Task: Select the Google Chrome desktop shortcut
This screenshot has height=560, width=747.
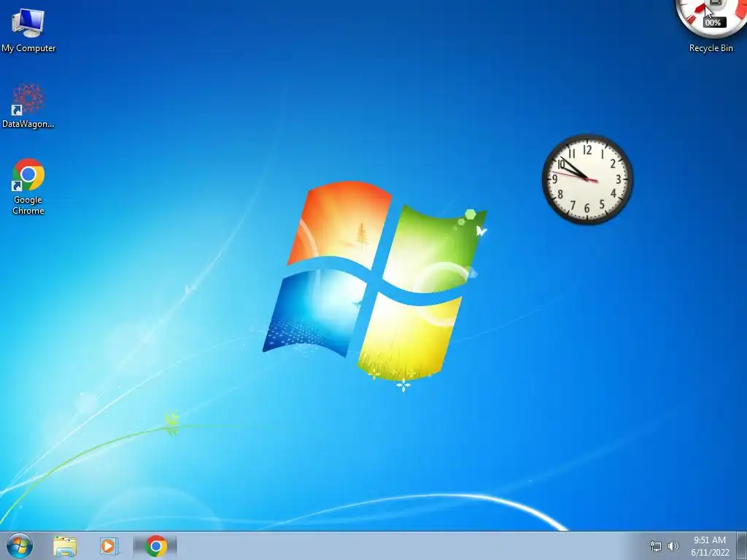Action: [28, 187]
